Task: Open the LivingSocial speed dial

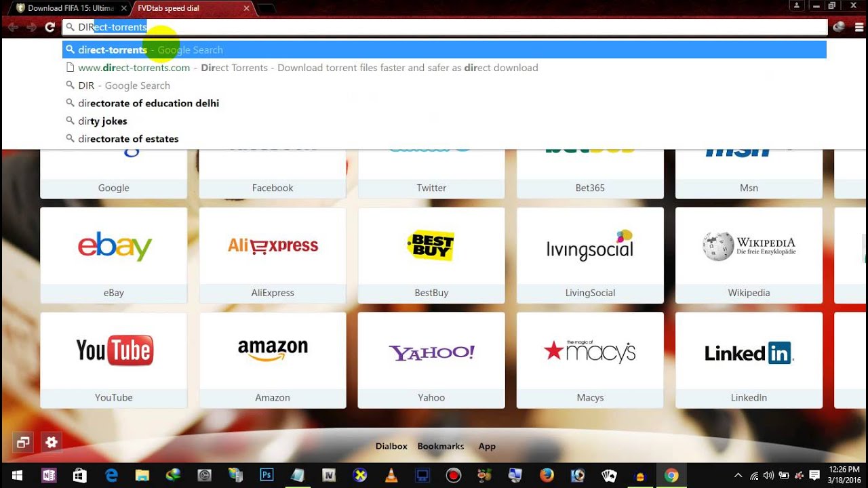Action: 590,255
